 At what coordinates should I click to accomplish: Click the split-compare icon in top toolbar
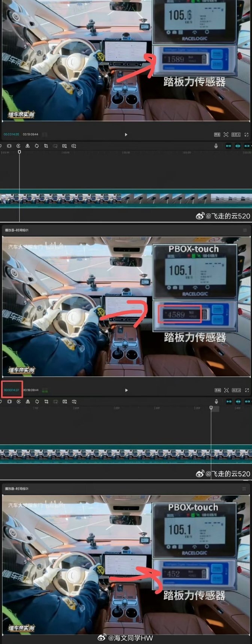click(74, 146)
